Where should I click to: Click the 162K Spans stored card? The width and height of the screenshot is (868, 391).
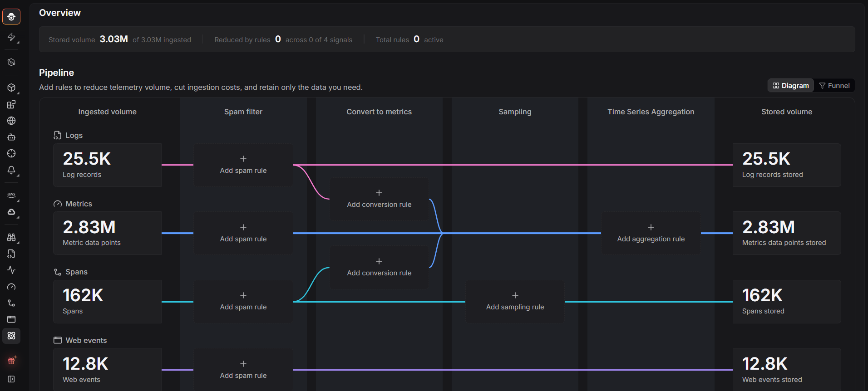pyautogui.click(x=787, y=302)
